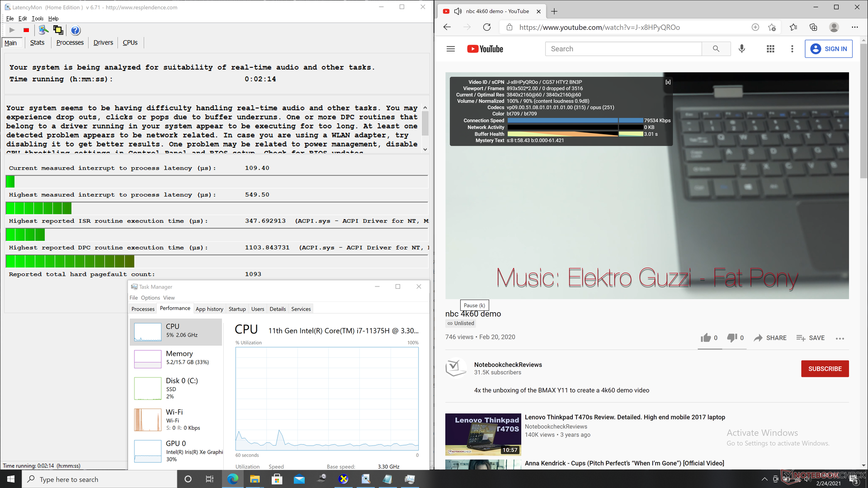The image size is (868, 488).
Task: Mute tab via speaker icon on tab
Action: (458, 11)
